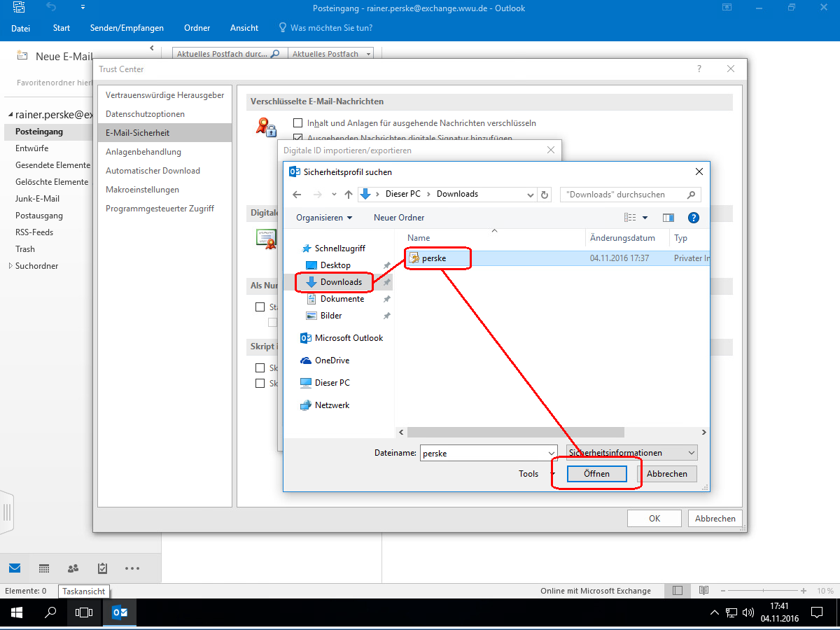Toggle the preview pane icon
Image resolution: width=840 pixels, height=630 pixels.
click(668, 218)
